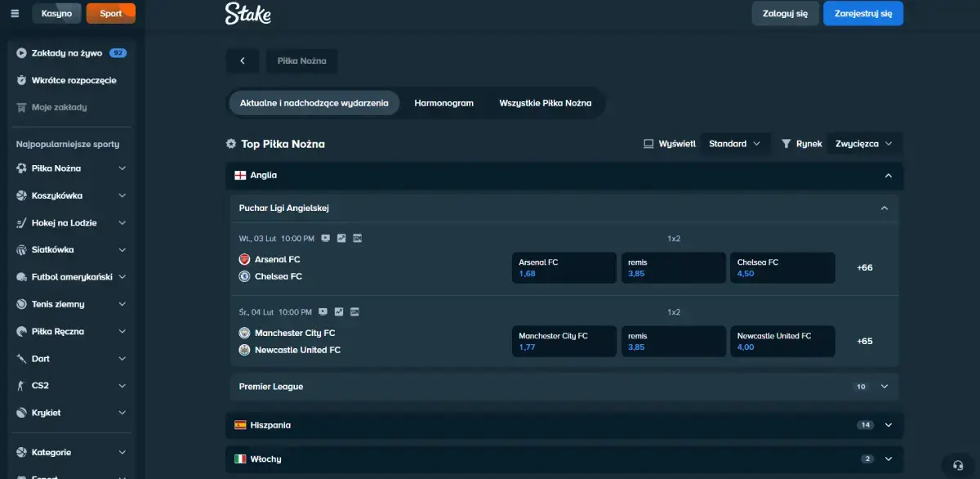The width and height of the screenshot is (980, 479).
Task: Click the Zarejestruj się button
Action: [x=862, y=14]
